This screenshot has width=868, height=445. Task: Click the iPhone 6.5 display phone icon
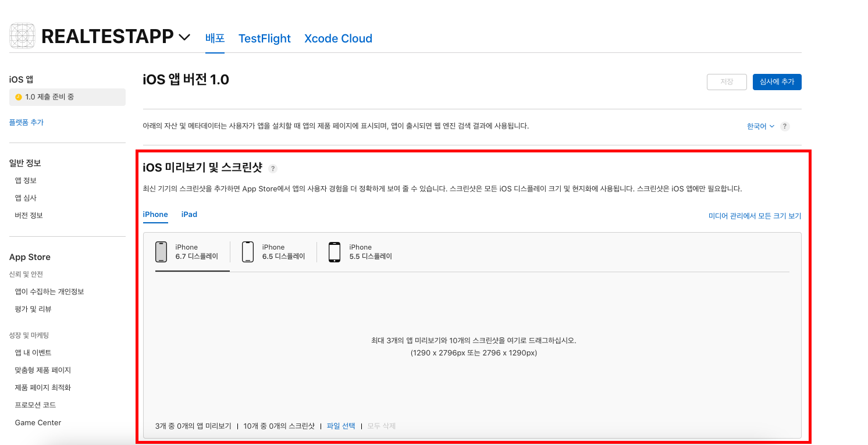coord(248,252)
